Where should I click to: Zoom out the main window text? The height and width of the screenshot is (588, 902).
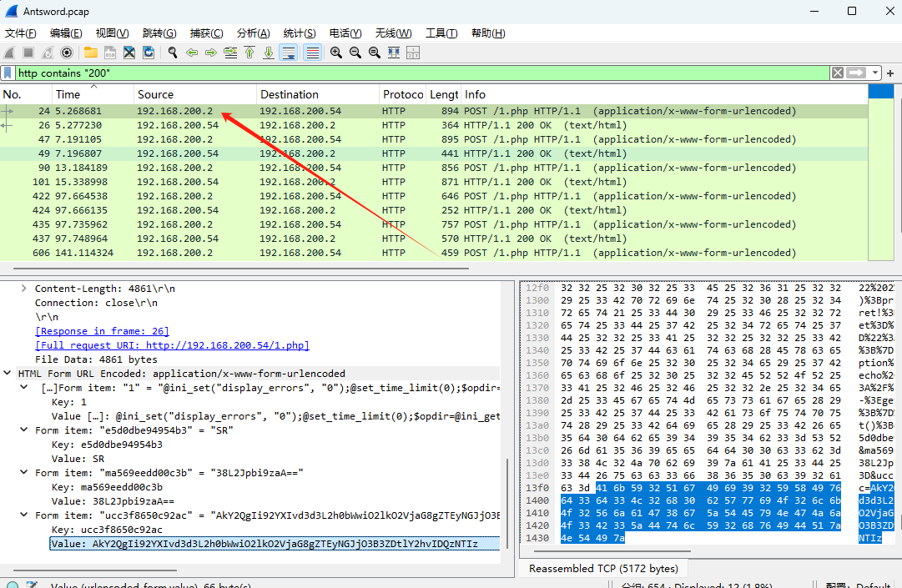click(x=355, y=53)
